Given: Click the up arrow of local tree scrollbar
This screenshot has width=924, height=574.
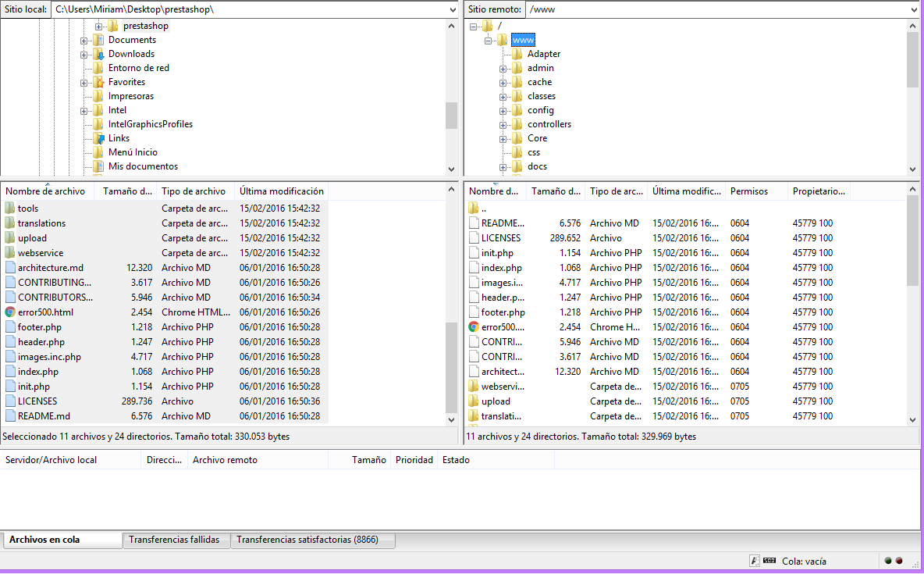Looking at the screenshot, I should [451, 25].
